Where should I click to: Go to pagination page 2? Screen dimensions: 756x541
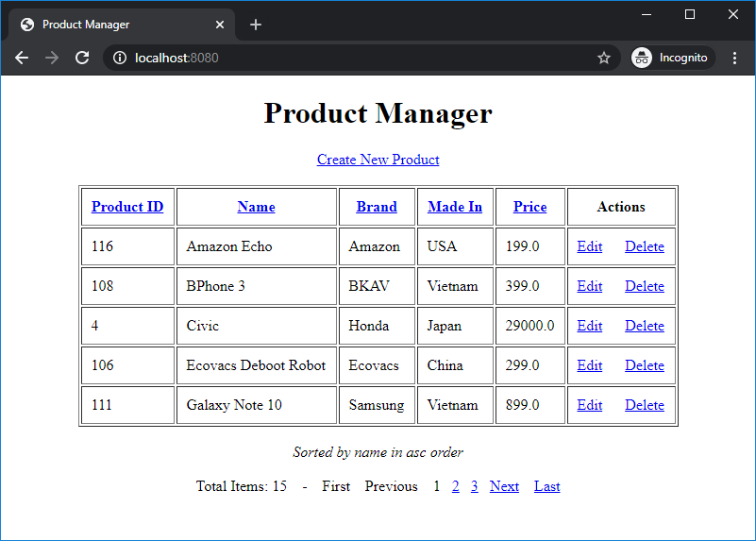(456, 486)
